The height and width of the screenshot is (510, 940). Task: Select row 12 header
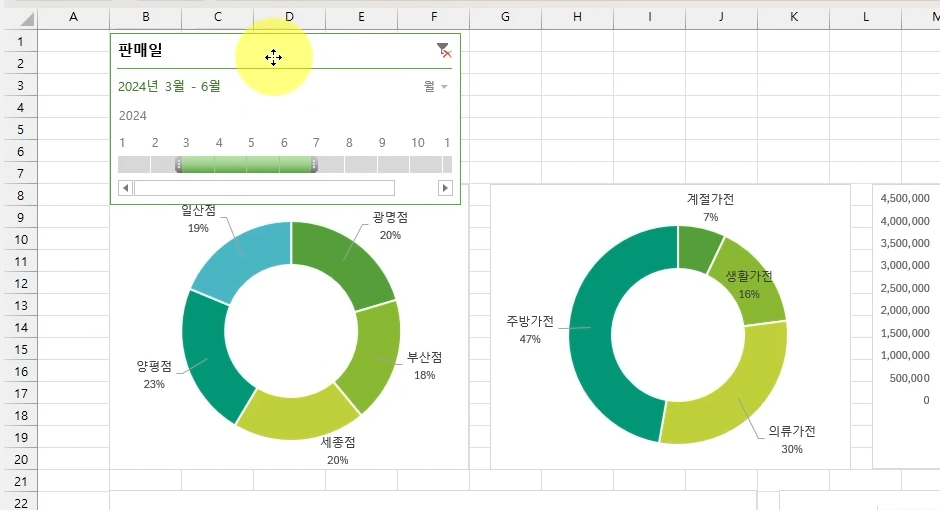(x=20, y=283)
